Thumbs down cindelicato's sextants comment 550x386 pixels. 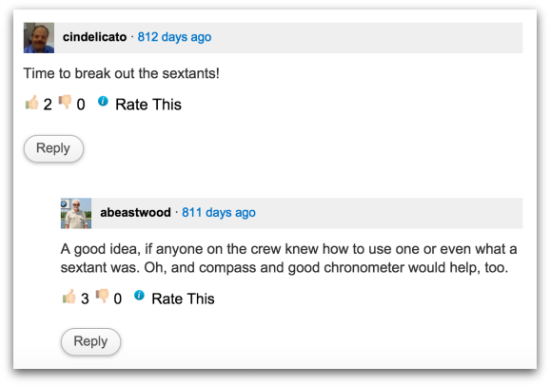click(x=65, y=102)
